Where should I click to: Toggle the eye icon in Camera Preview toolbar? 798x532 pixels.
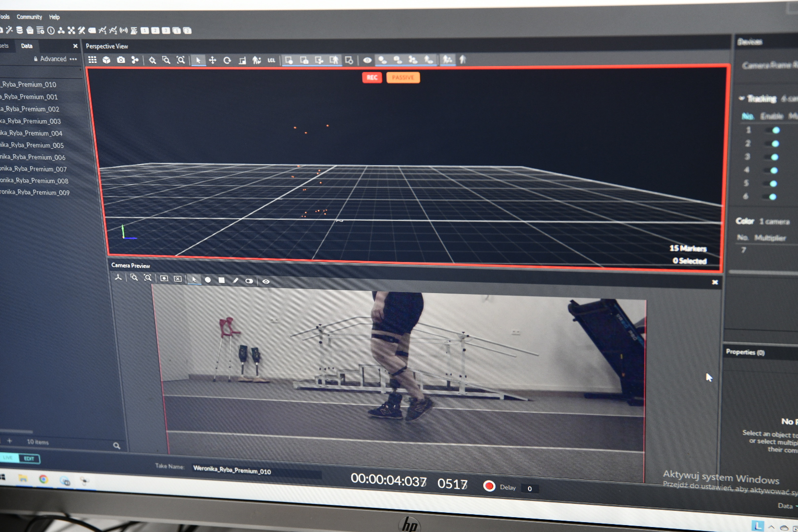coord(266,281)
